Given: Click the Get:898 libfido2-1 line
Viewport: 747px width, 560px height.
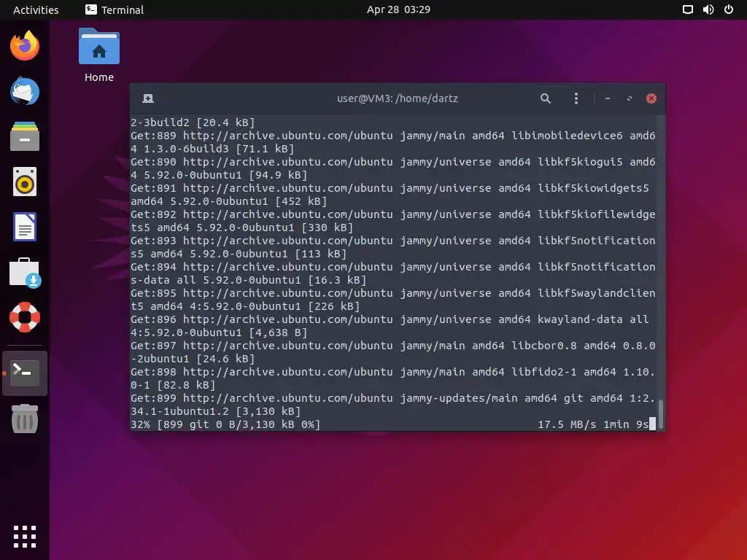Looking at the screenshot, I should coord(393,378).
